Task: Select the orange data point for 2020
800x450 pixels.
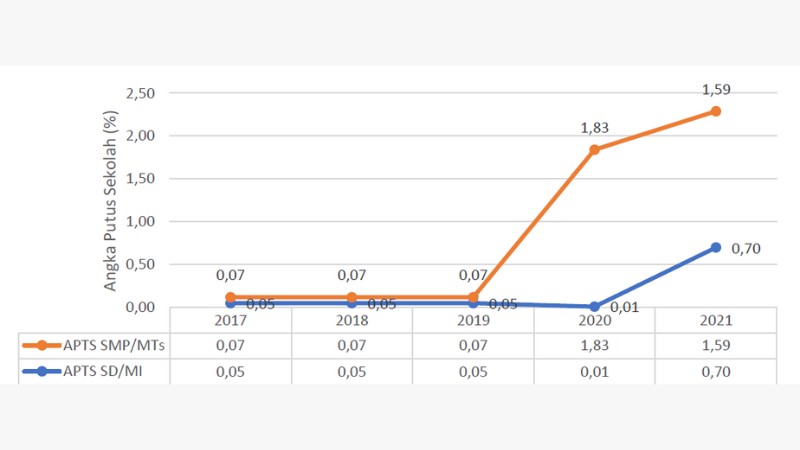Action: (594, 150)
